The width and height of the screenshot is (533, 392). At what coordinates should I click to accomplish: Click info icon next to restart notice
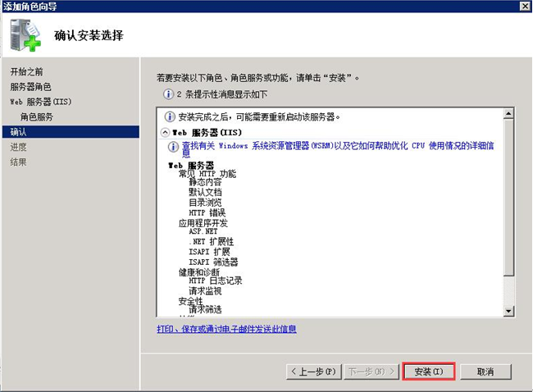[x=170, y=116]
